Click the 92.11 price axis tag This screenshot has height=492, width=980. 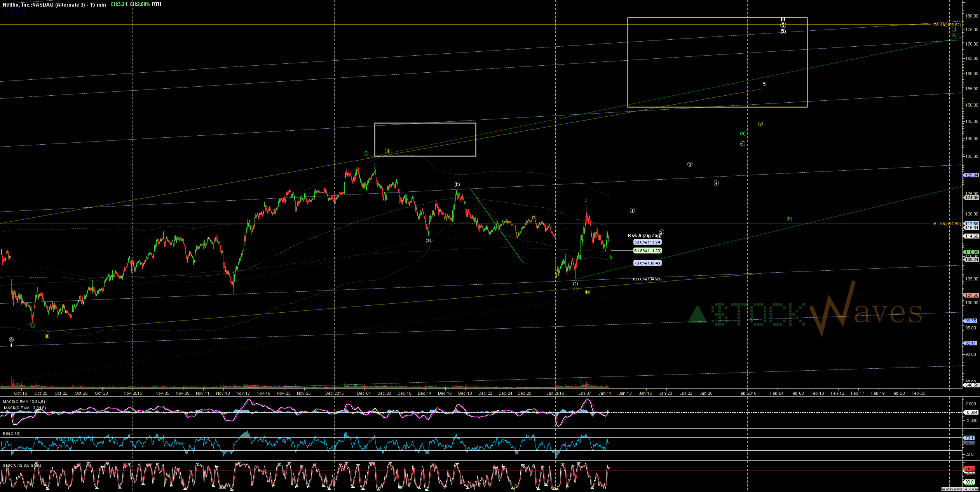970,343
